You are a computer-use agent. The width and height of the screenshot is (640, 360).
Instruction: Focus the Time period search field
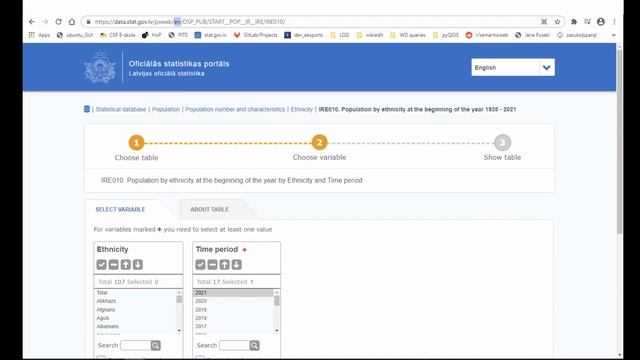click(234, 345)
